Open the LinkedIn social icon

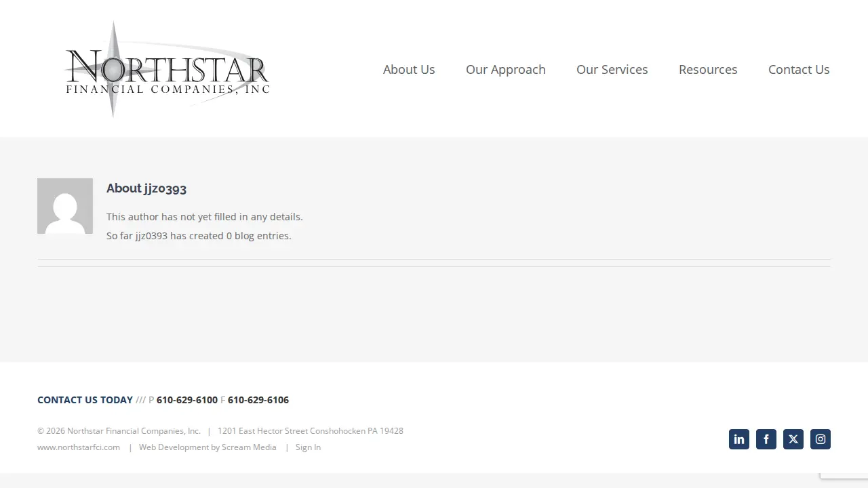tap(739, 439)
